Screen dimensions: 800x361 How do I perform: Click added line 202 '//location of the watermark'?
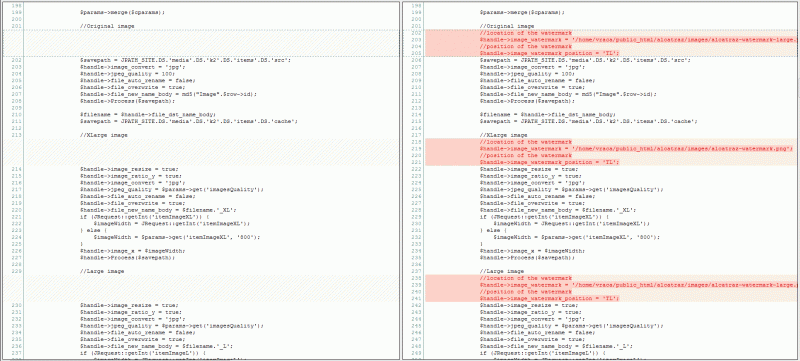(526, 33)
